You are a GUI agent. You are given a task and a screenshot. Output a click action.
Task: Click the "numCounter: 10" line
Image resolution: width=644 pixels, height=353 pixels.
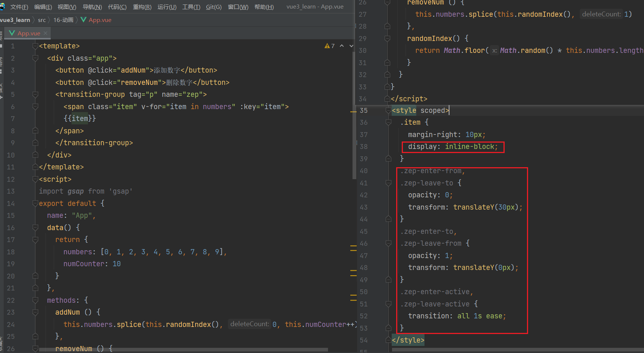click(92, 264)
